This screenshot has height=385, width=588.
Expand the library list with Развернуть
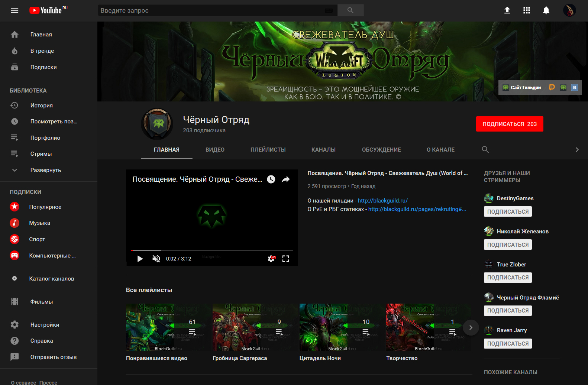pos(45,170)
